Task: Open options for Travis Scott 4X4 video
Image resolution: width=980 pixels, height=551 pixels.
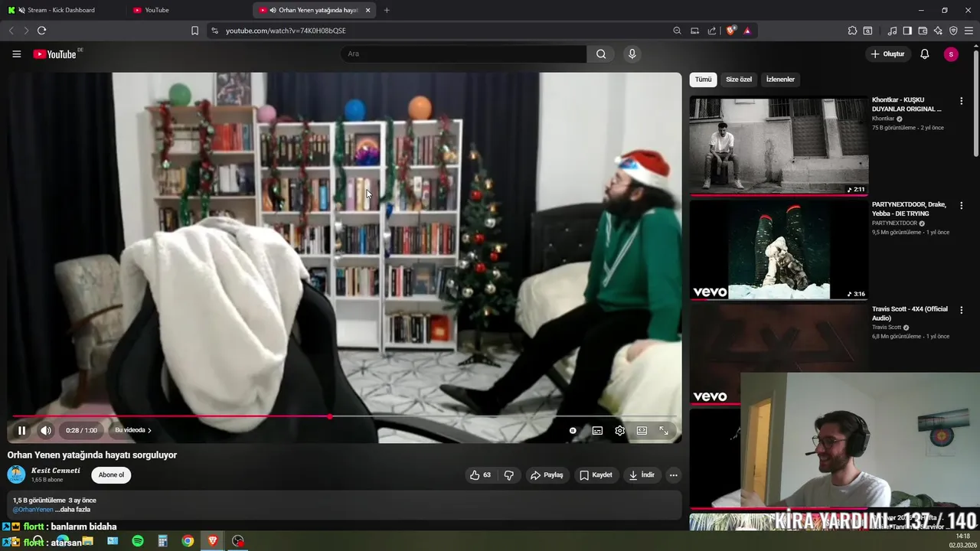Action: [x=961, y=310]
